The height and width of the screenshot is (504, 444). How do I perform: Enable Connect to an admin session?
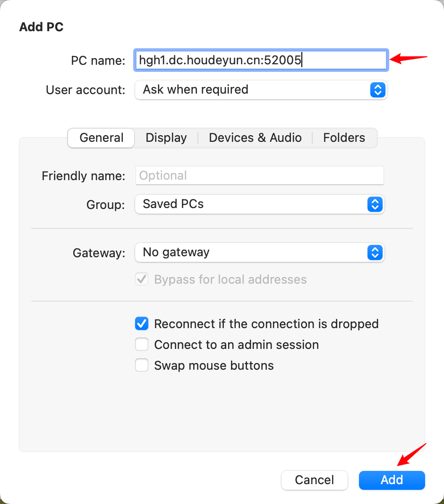(x=142, y=345)
